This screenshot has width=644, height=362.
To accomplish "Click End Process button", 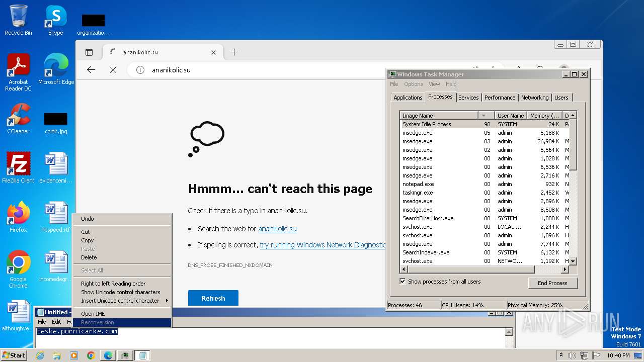I will click(552, 283).
